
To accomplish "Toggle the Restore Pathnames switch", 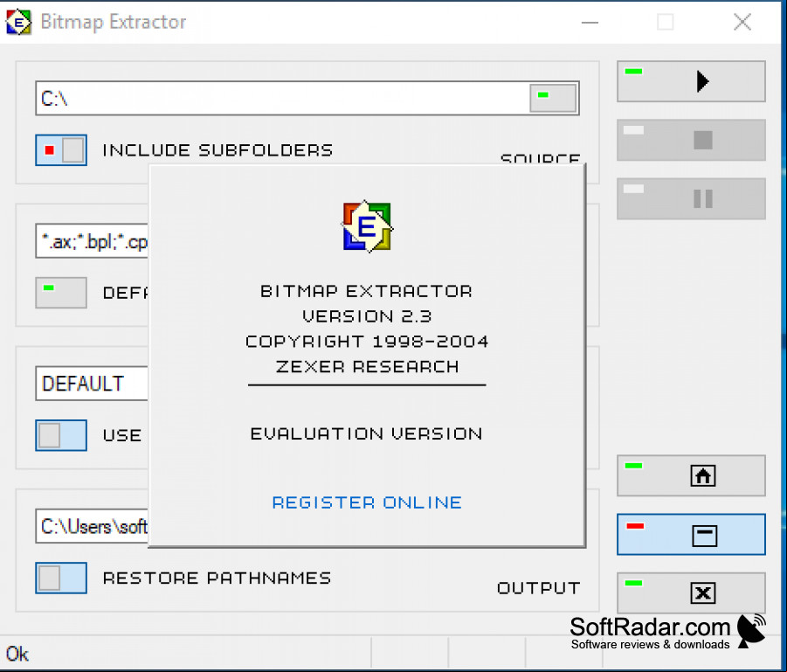I will [61, 578].
